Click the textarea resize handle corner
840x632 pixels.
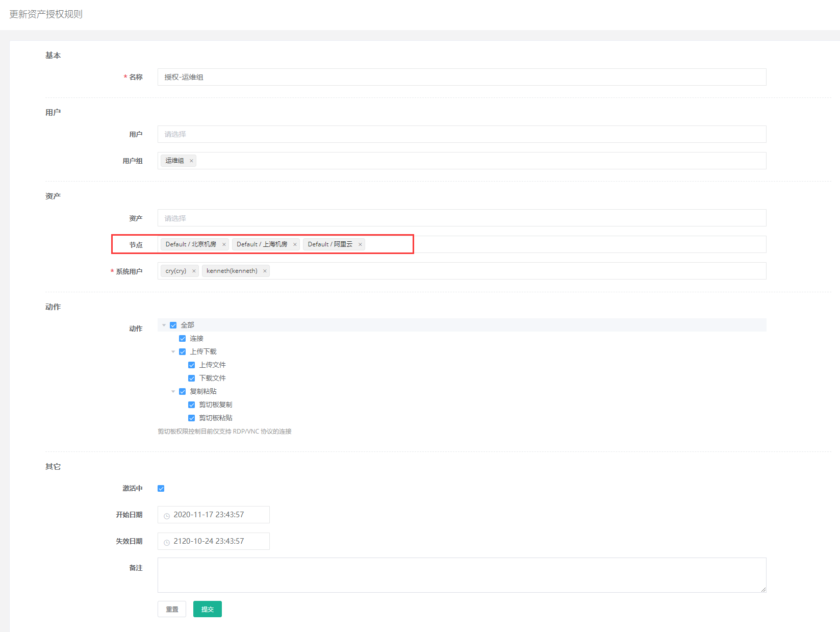[763, 590]
